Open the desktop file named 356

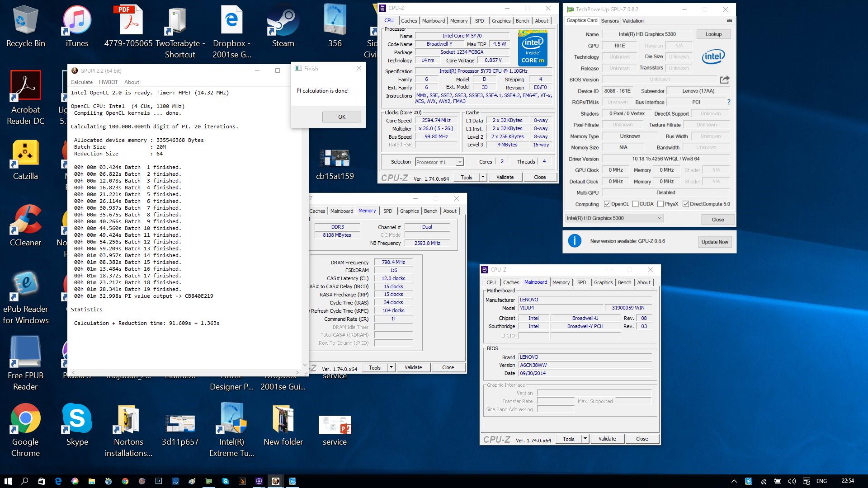[335, 26]
